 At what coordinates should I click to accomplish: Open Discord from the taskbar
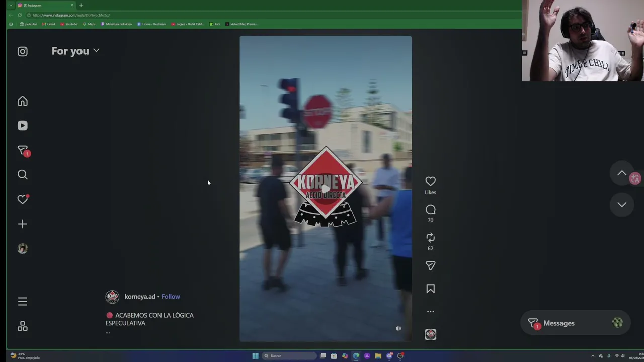tap(389, 356)
